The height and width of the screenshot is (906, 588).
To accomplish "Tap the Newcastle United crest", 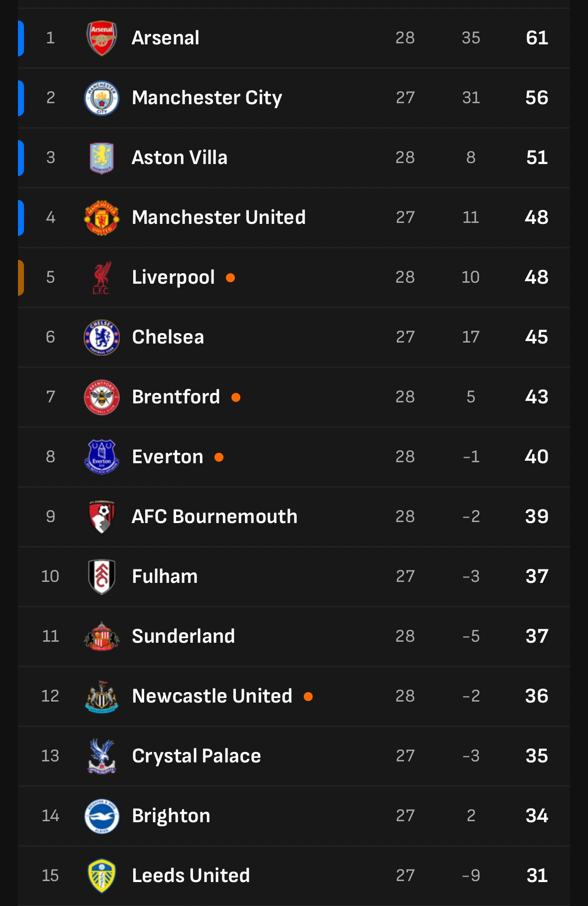I will click(102, 696).
